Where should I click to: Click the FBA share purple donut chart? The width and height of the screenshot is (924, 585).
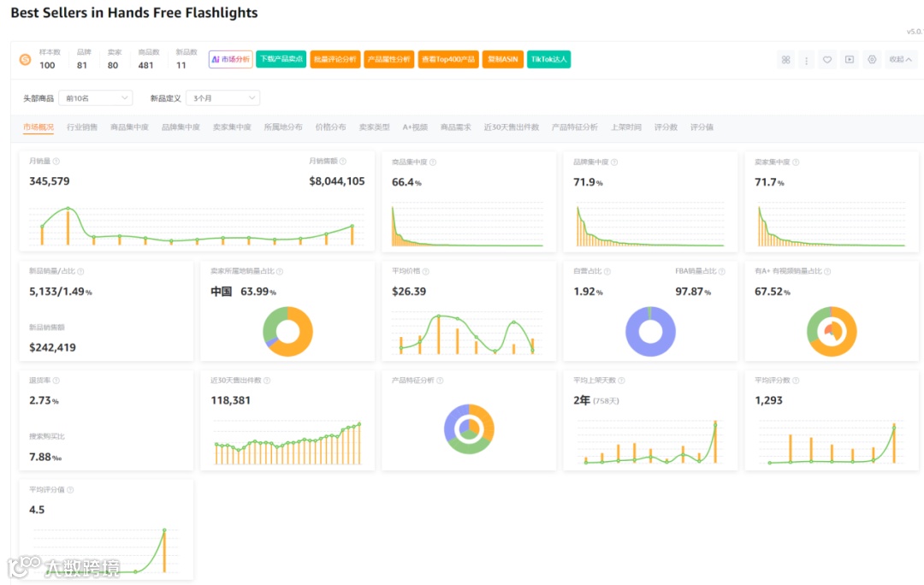click(650, 332)
